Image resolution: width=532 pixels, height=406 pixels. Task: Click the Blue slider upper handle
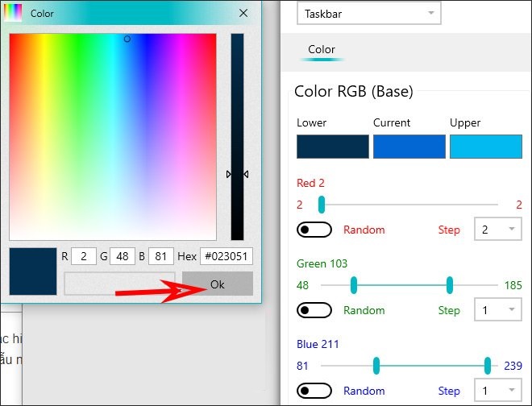(x=488, y=365)
